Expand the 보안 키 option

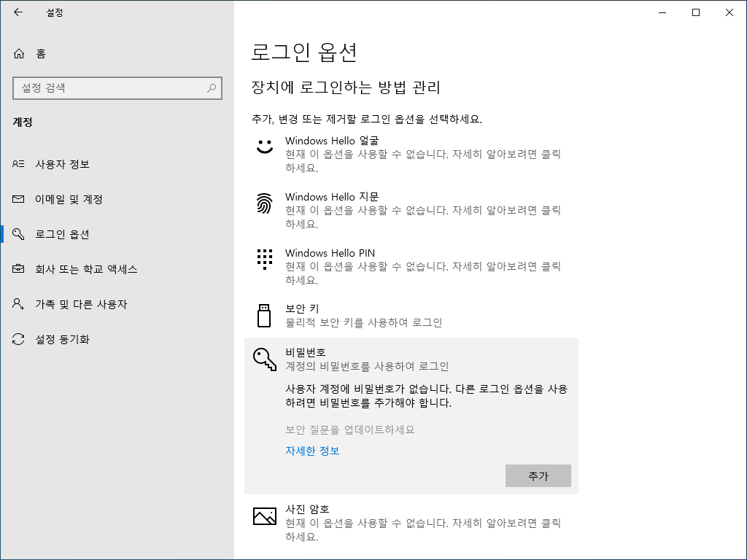(x=411, y=316)
